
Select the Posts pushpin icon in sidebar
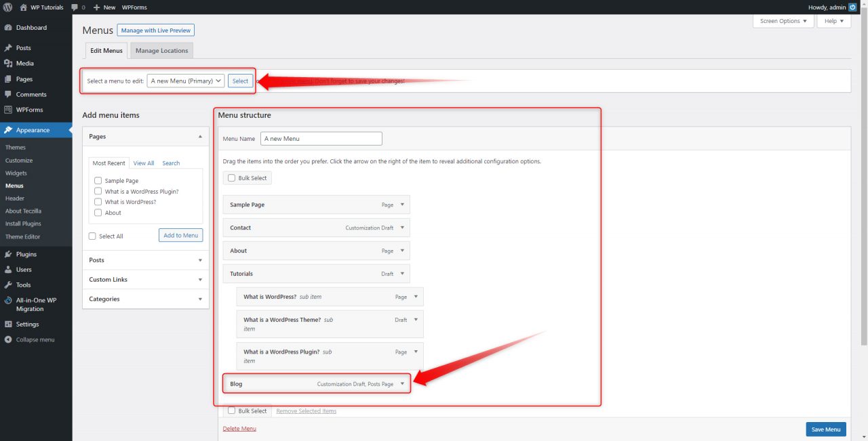[9, 47]
